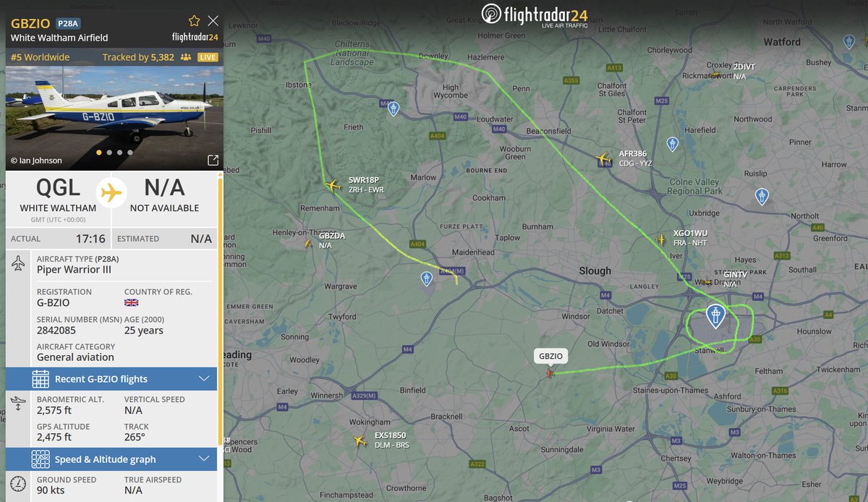This screenshot has width=868, height=502.
Task: Open the Flightradar24 logo at top
Action: (x=535, y=15)
